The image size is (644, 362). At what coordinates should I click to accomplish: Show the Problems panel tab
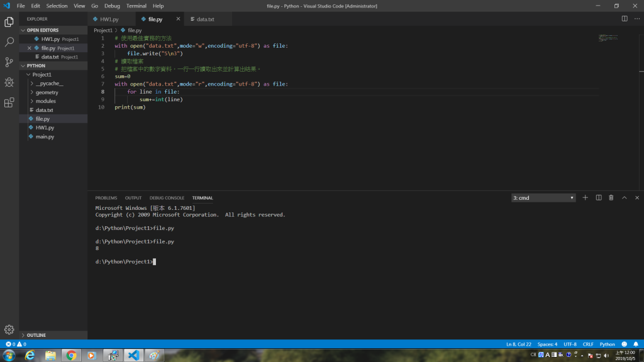point(106,198)
